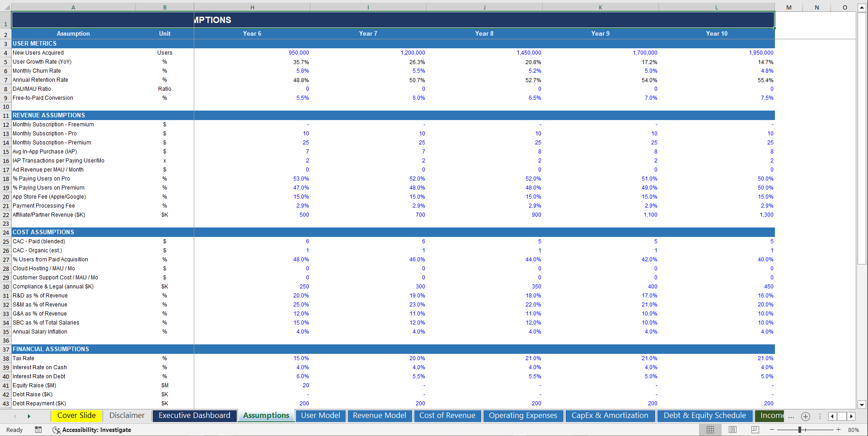Click the 80% zoom level button

853,430
